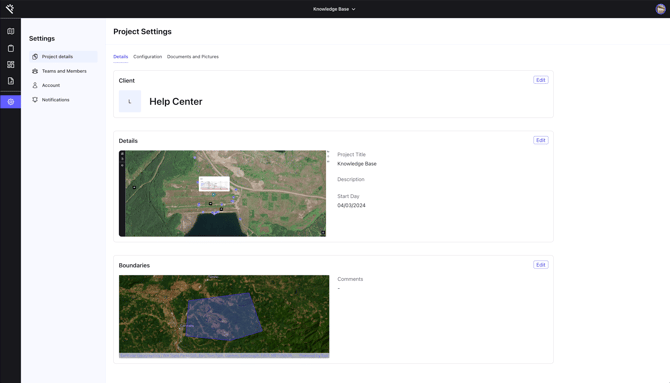Open Notifications settings page
This screenshot has height=383, width=670.
pos(63,100)
